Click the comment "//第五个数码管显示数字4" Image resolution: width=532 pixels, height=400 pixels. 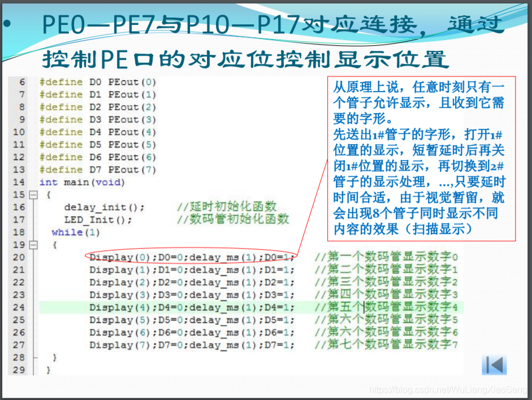click(386, 307)
